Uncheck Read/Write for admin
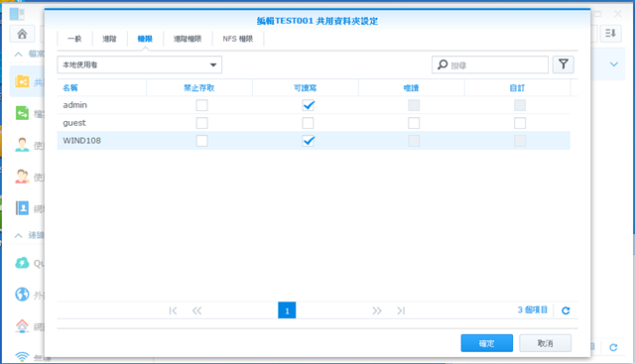Image resolution: width=635 pixels, height=364 pixels. (x=309, y=105)
